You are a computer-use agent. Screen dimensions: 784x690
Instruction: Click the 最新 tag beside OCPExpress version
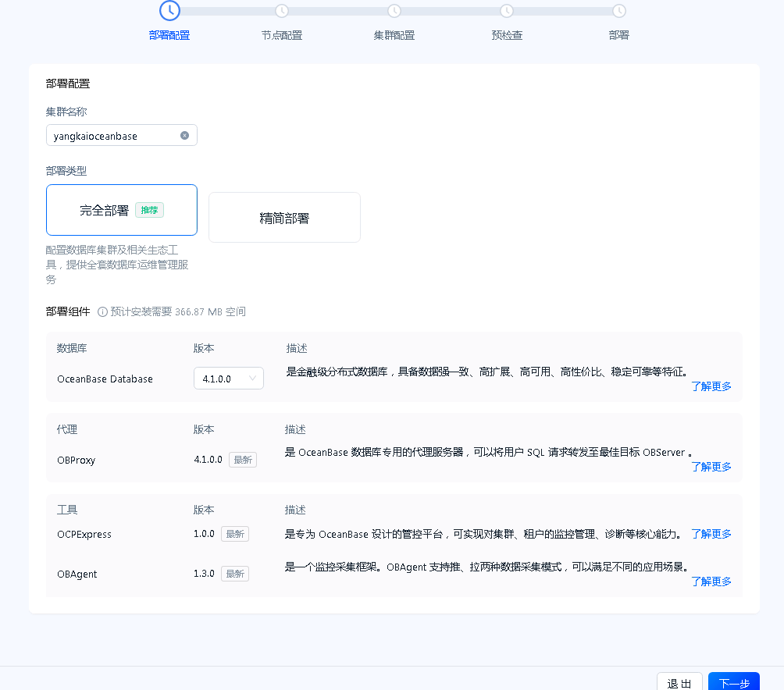[235, 534]
